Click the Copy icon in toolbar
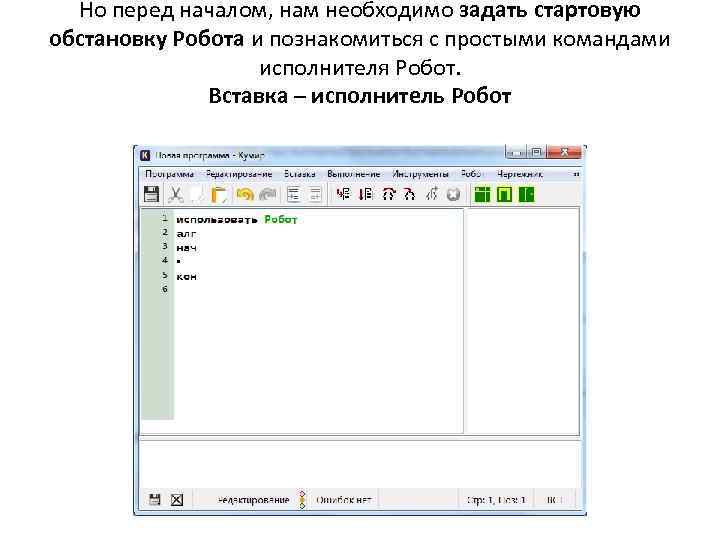The image size is (720, 540). pos(197,194)
